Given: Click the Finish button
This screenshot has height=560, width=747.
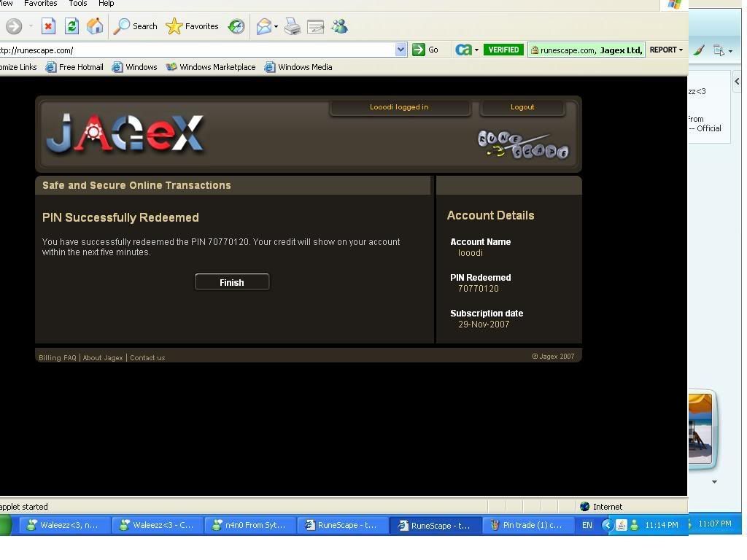Looking at the screenshot, I should pos(232,282).
